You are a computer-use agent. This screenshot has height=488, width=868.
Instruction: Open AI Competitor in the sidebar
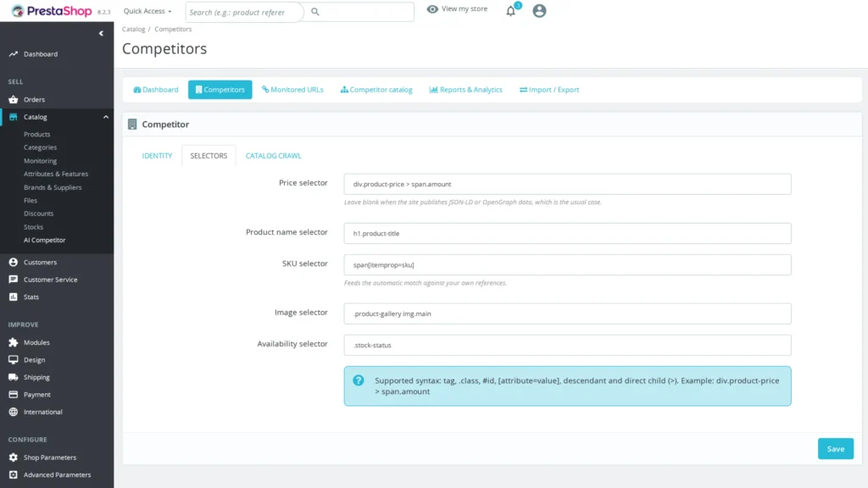point(44,240)
